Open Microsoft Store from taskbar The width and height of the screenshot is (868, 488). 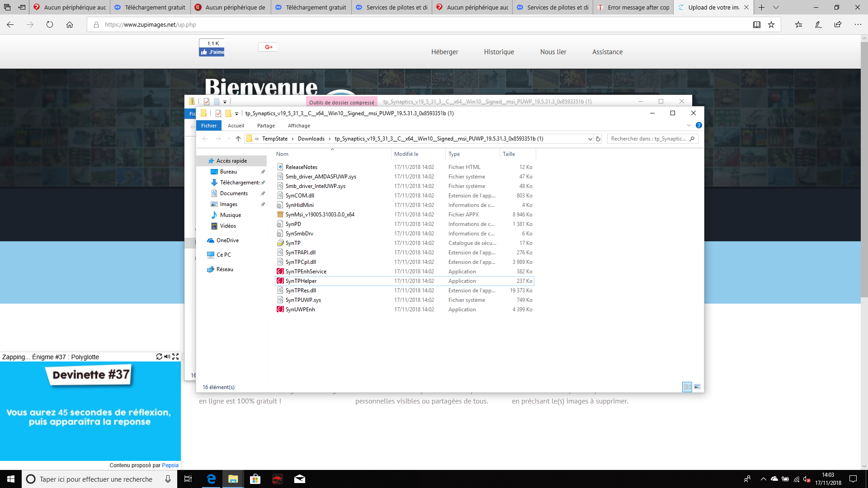255,479
